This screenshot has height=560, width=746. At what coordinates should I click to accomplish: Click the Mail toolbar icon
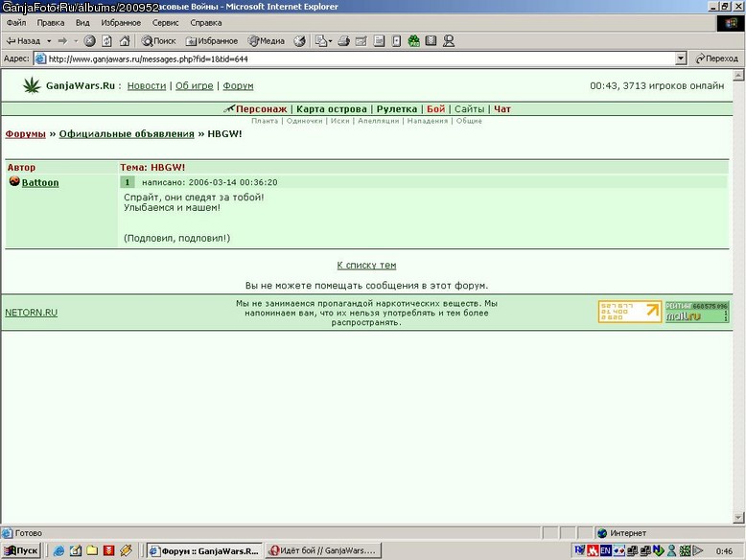321,41
